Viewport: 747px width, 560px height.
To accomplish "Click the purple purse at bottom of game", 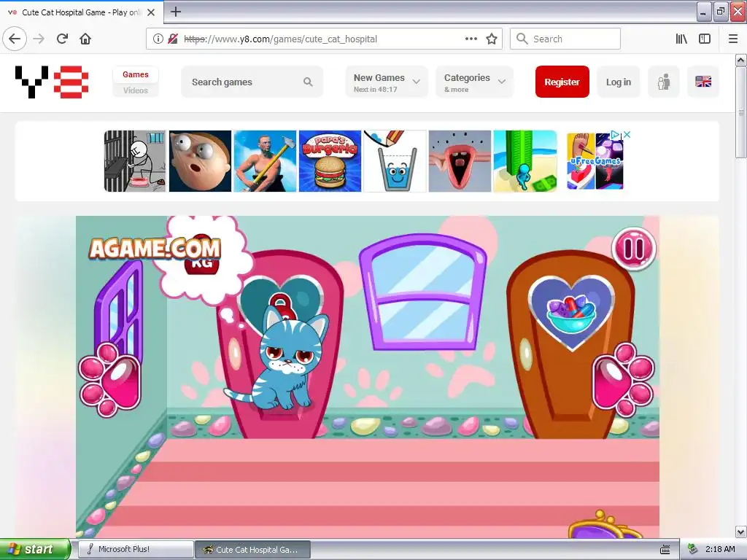I will pyautogui.click(x=605, y=525).
